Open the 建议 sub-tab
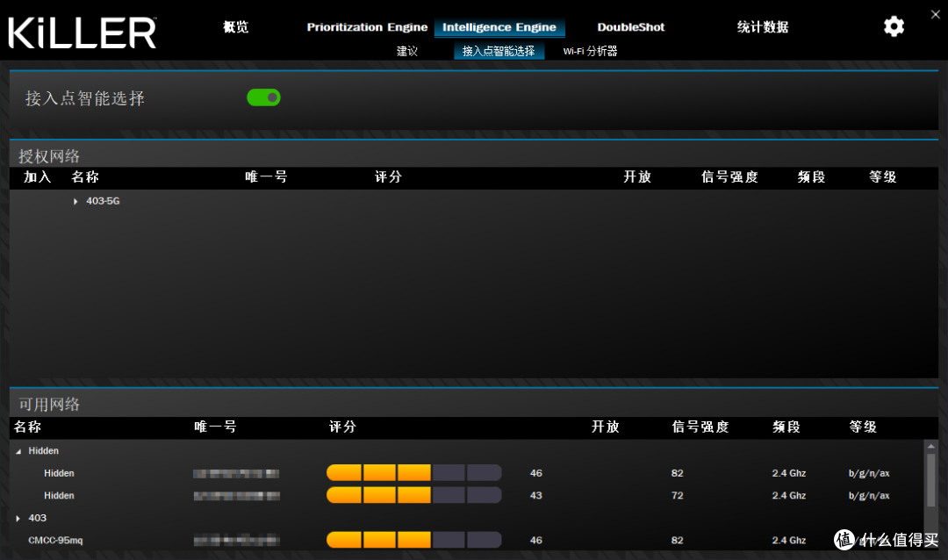 [407, 51]
